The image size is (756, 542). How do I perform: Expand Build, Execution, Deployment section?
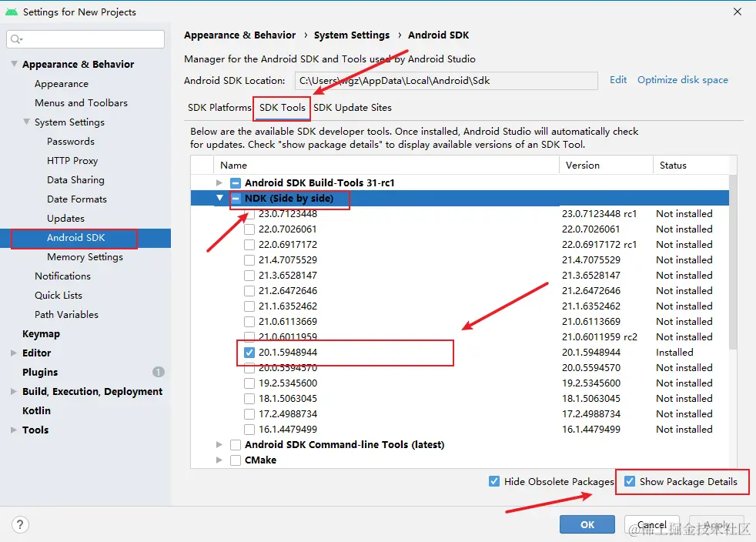point(14,392)
